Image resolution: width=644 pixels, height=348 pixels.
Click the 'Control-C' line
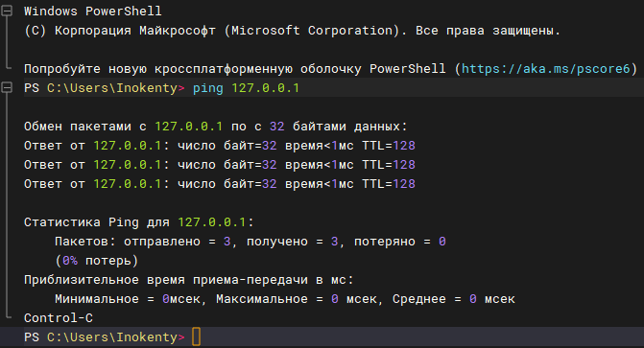[x=59, y=318]
